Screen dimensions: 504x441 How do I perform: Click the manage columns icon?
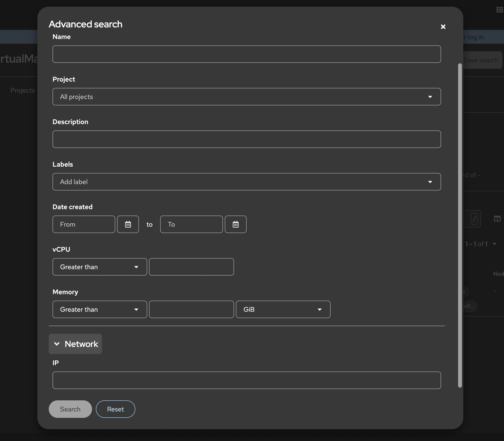coord(497,219)
